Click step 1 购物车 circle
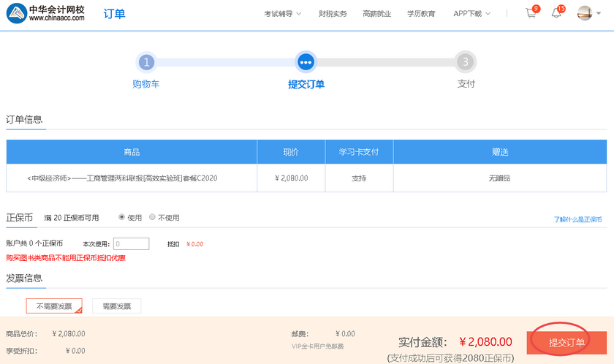614x364 pixels. tap(146, 62)
